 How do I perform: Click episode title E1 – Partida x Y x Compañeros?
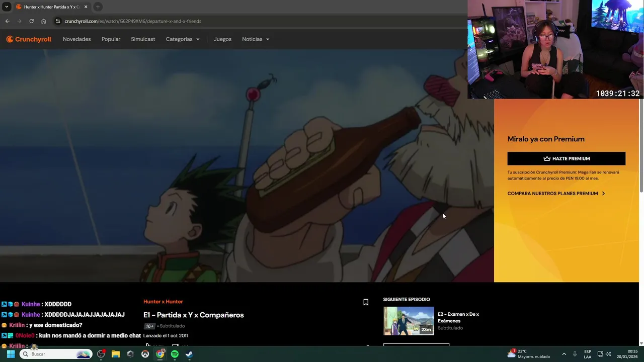tap(194, 315)
